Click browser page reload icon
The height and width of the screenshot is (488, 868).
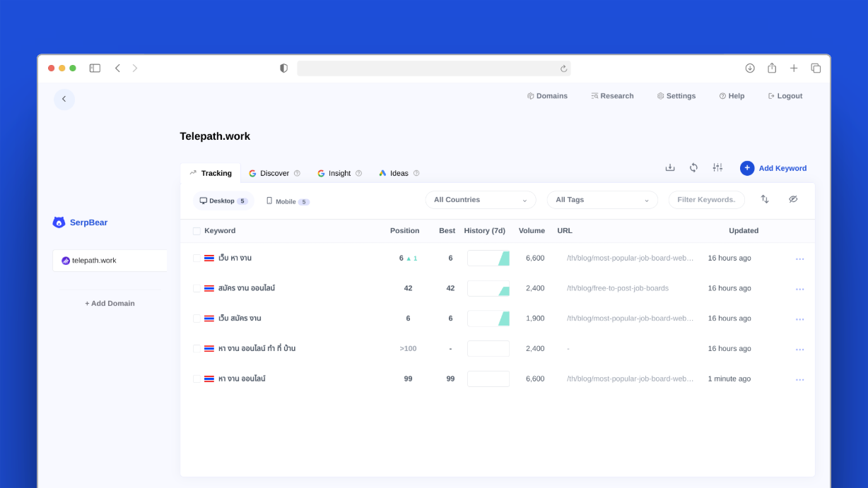pyautogui.click(x=563, y=69)
